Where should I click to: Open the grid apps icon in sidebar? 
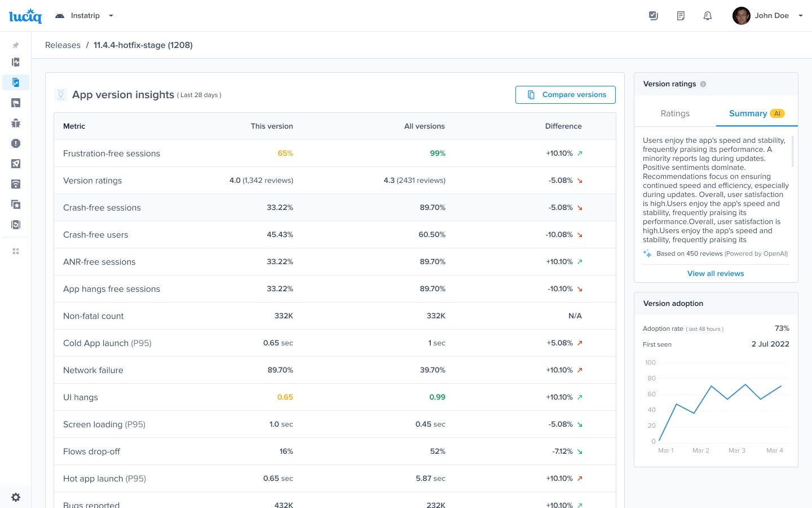click(16, 251)
